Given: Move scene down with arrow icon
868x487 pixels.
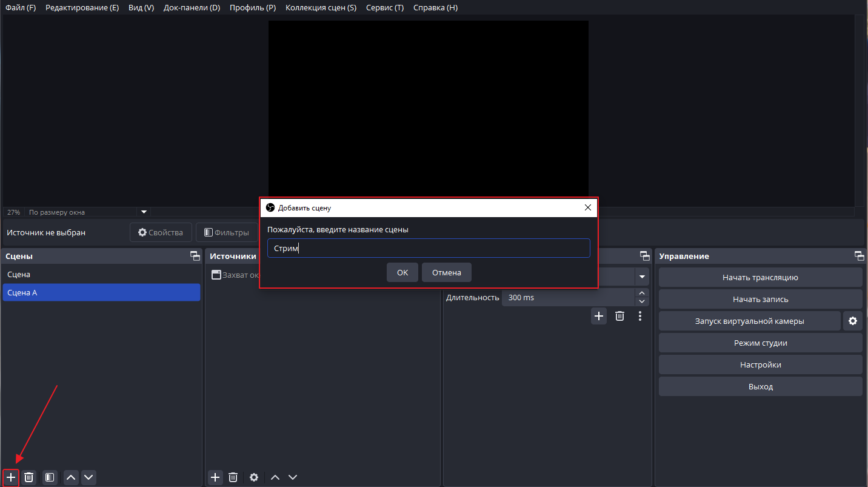Looking at the screenshot, I should (89, 477).
